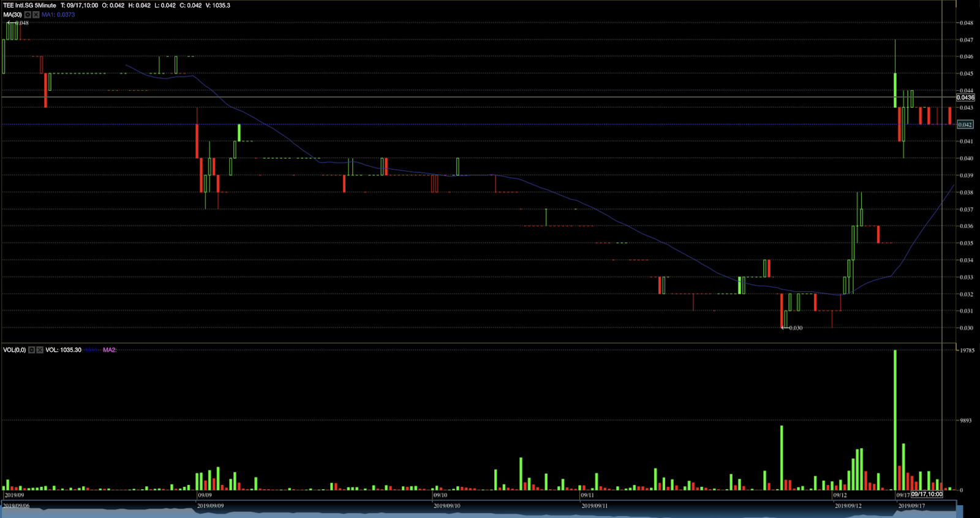
Task: Click the O: 0.042 open value
Action: [x=113, y=6]
